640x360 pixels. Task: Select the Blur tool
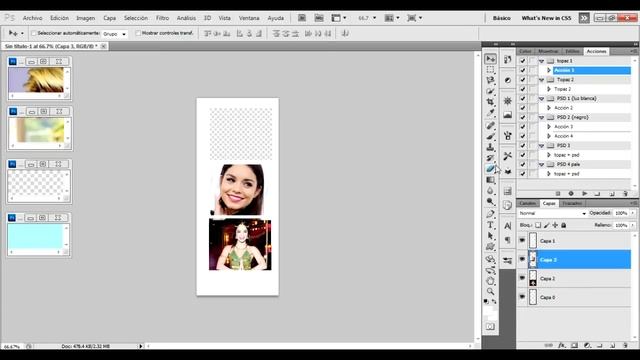490,191
